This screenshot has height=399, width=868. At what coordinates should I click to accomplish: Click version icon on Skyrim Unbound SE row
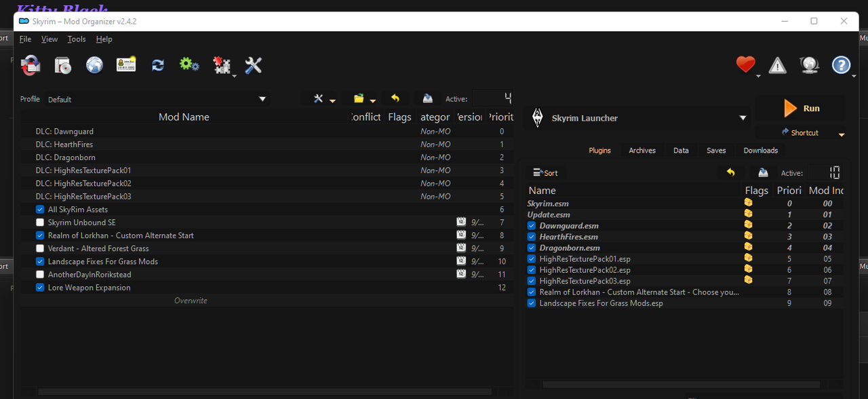click(461, 223)
